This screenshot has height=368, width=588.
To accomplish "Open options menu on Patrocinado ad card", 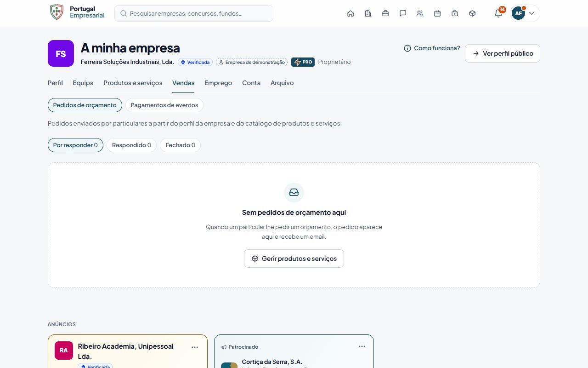I will [x=362, y=346].
